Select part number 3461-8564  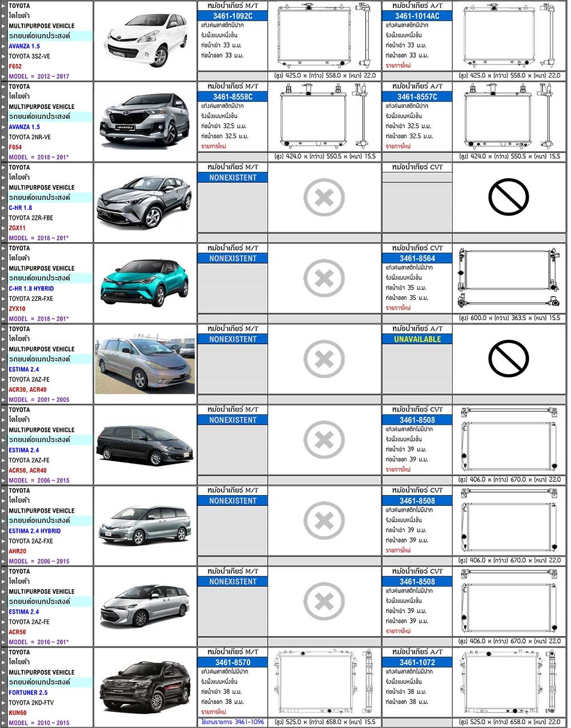(x=417, y=259)
